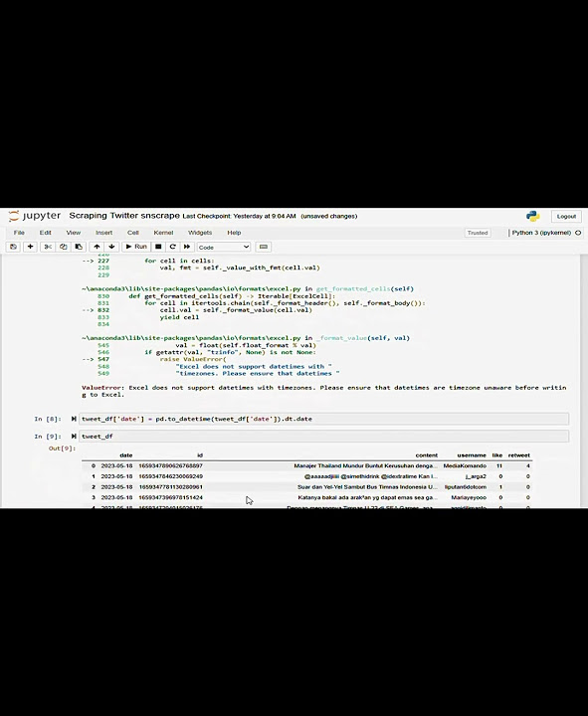Click content cell starting Suar dan Yel-Yel
The image size is (588, 716).
coord(367,486)
